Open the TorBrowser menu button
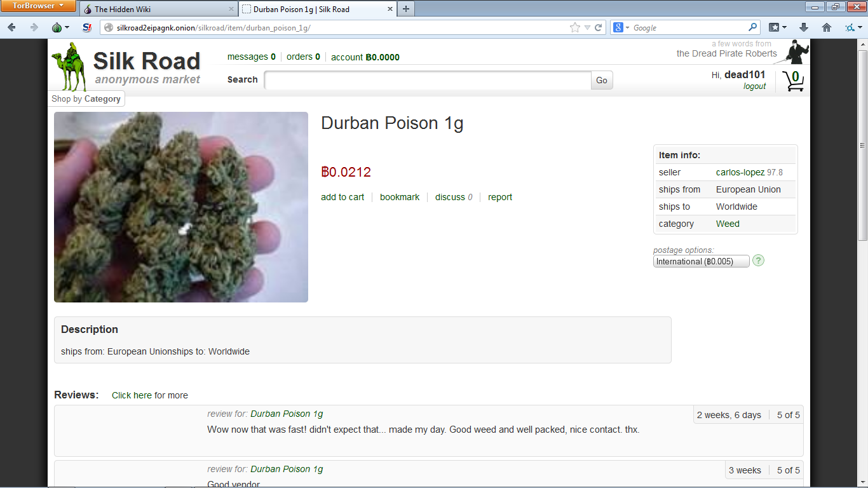The width and height of the screenshot is (868, 488). (38, 6)
